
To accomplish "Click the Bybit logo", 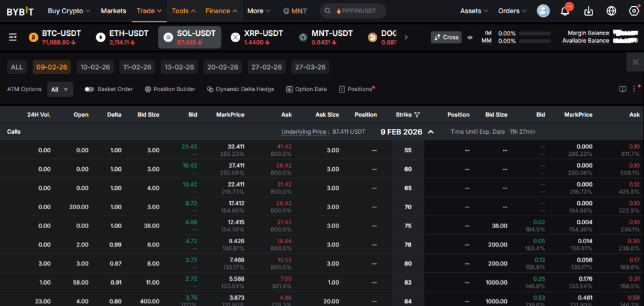I will pos(21,11).
